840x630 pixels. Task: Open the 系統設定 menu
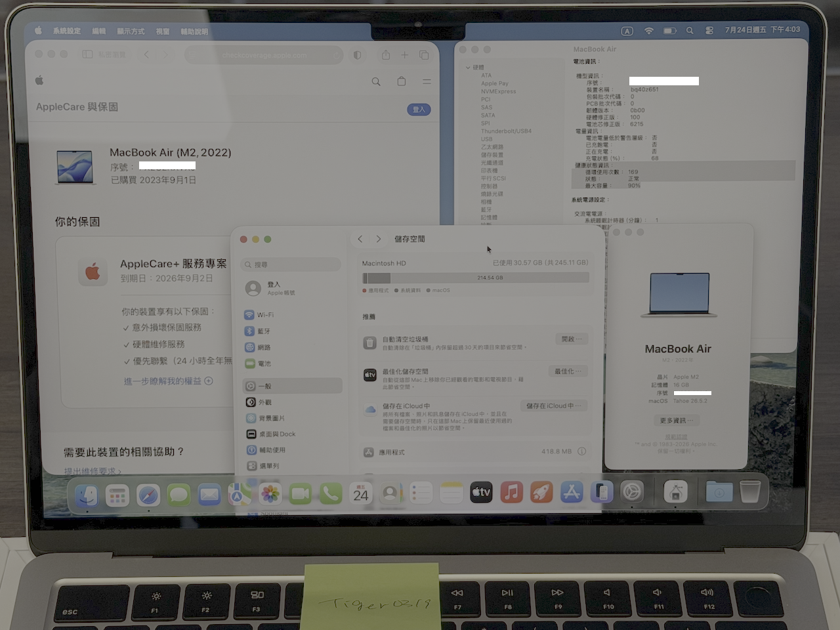[67, 31]
